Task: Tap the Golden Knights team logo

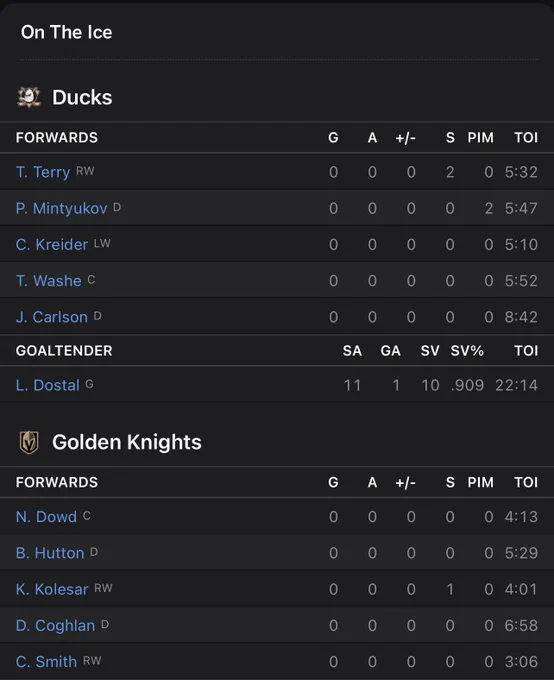Action: click(x=29, y=442)
